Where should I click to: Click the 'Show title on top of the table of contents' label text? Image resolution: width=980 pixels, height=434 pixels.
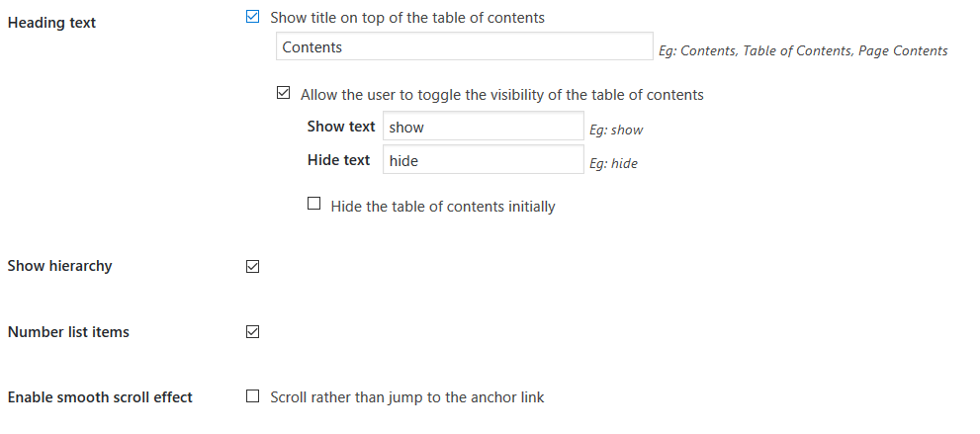(x=406, y=18)
